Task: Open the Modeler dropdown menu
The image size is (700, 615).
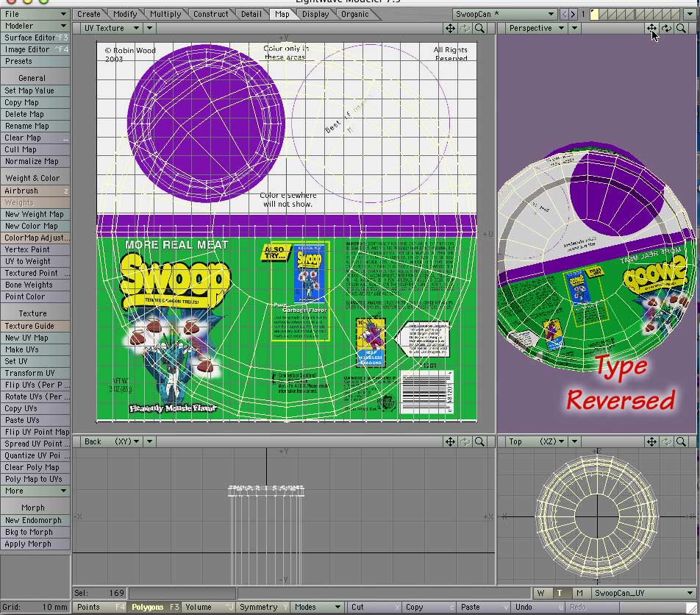Action: click(35, 26)
